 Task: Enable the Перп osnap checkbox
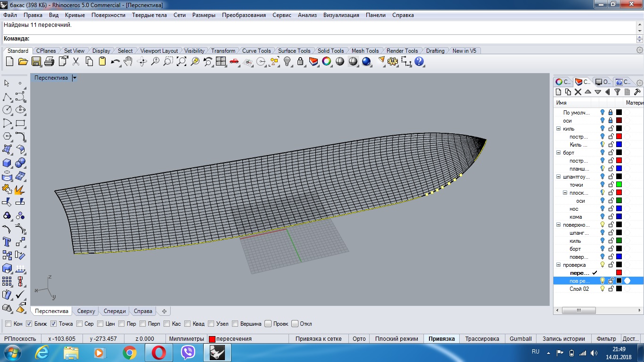pyautogui.click(x=143, y=324)
